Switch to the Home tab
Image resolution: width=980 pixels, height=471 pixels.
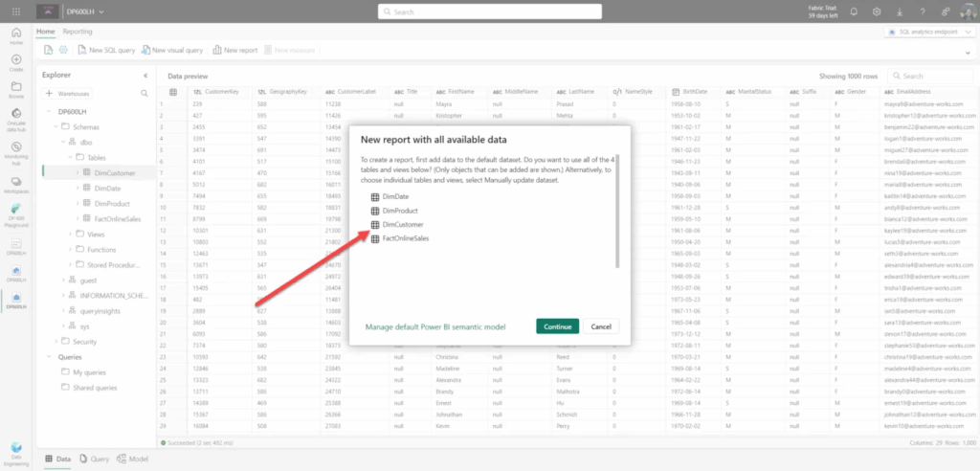point(46,32)
